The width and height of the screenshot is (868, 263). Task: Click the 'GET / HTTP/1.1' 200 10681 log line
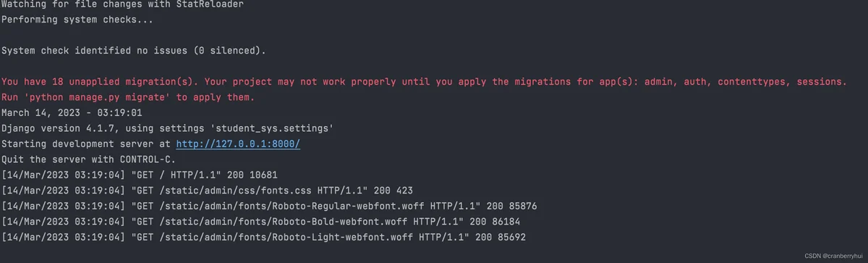coord(140,175)
